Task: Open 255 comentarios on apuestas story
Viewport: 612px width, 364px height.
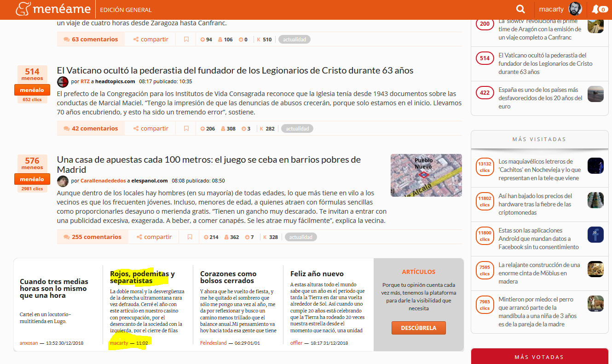Action: [92, 237]
